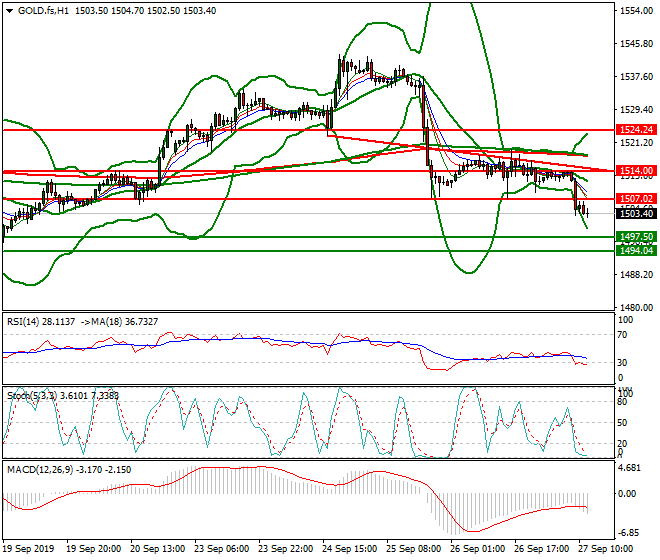
Task: Click the 23 Sep 06:00 time label
Action: (x=221, y=549)
